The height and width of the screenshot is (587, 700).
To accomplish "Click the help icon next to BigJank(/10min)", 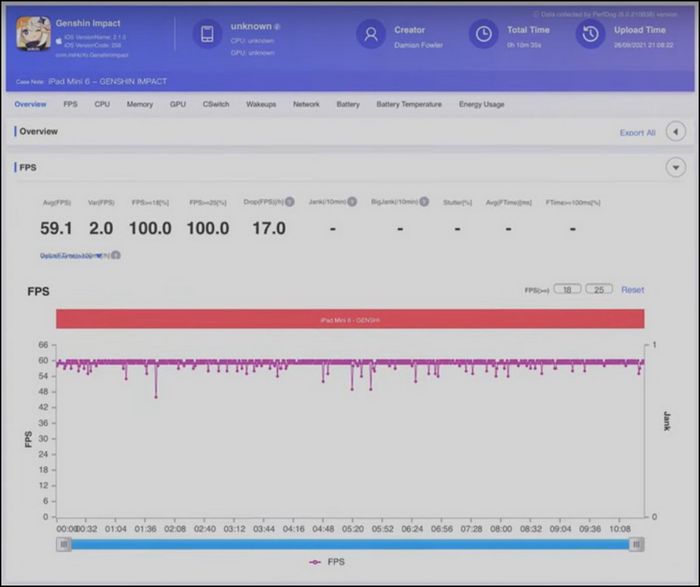I will pos(424,202).
